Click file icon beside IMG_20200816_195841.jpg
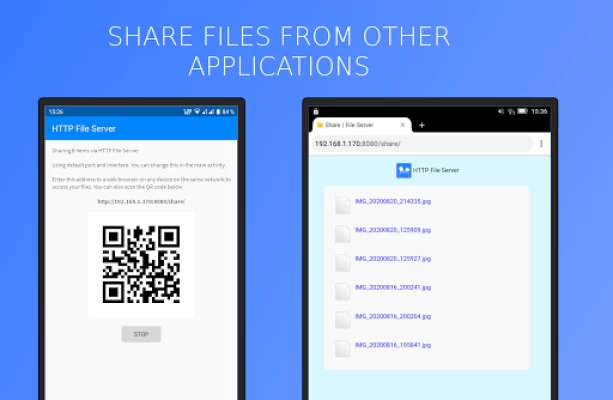 [x=343, y=349]
